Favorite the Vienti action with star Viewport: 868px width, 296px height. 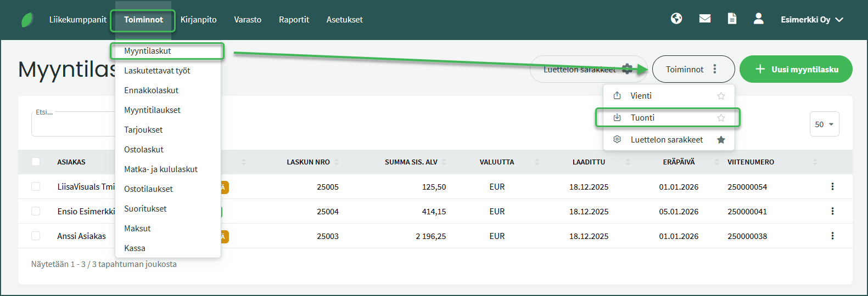pyautogui.click(x=721, y=96)
